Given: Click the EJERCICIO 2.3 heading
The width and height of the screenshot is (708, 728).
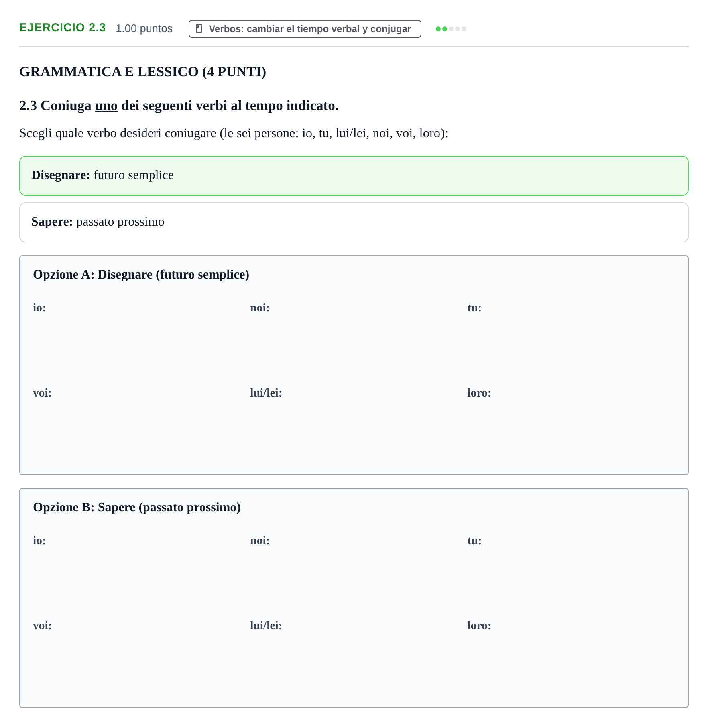Looking at the screenshot, I should (63, 28).
